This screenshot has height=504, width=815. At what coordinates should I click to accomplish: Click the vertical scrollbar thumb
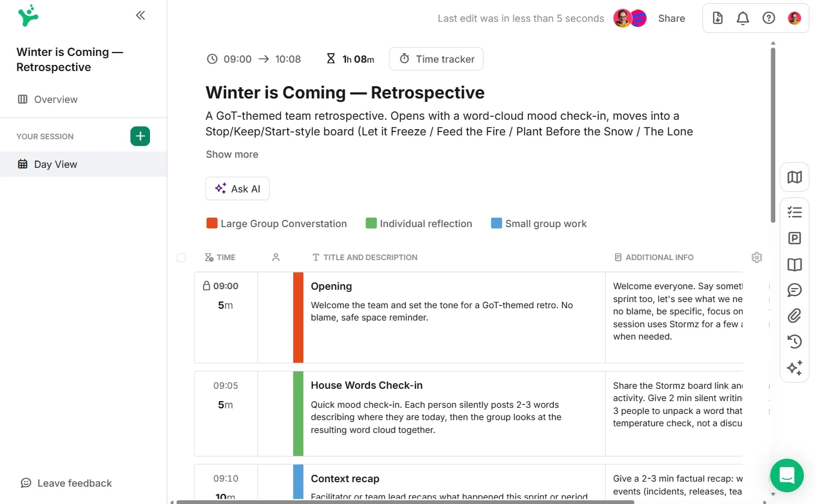[773, 134]
